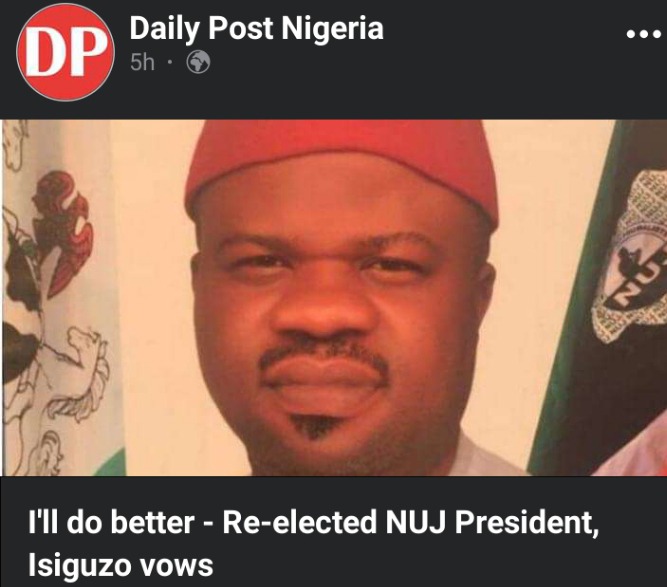Click the 5h post timestamp
Screen dimensions: 667x587
(142, 63)
